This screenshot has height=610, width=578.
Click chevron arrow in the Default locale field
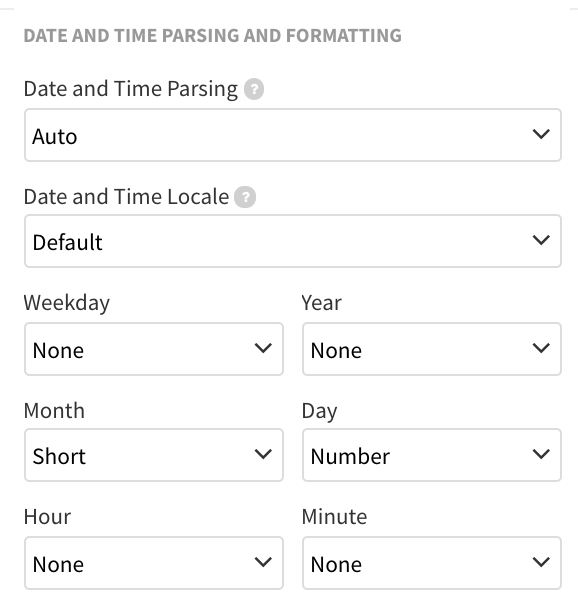(541, 240)
